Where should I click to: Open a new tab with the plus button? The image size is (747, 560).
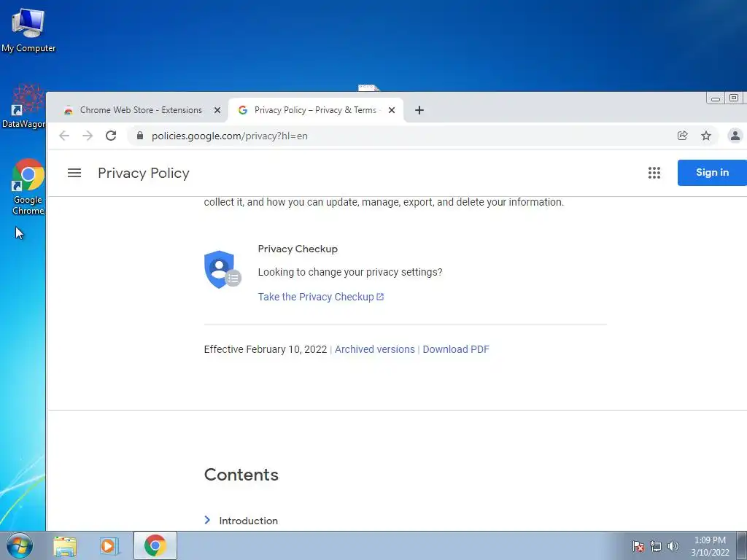click(419, 110)
